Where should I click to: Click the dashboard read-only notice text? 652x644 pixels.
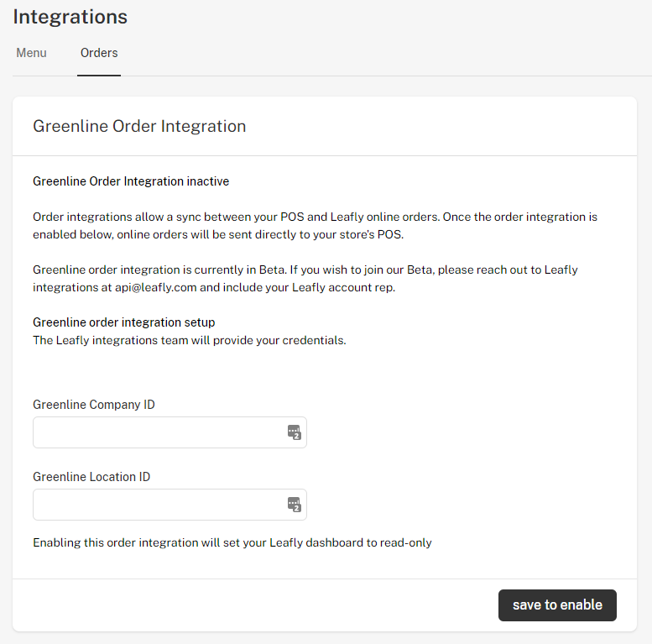pyautogui.click(x=232, y=542)
